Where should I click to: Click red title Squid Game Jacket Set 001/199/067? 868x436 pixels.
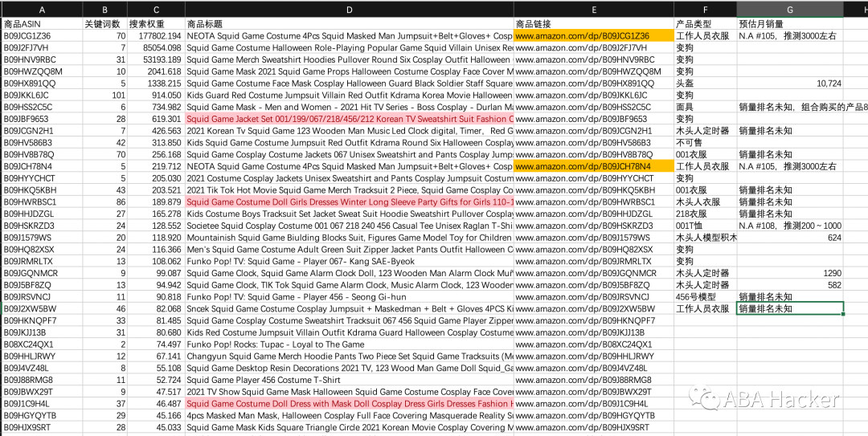(x=350, y=119)
